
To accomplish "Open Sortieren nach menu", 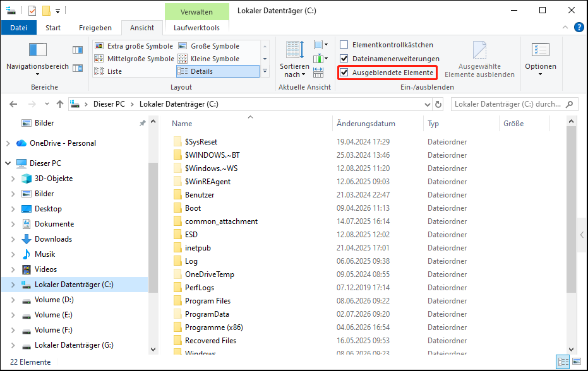I will coord(294,59).
